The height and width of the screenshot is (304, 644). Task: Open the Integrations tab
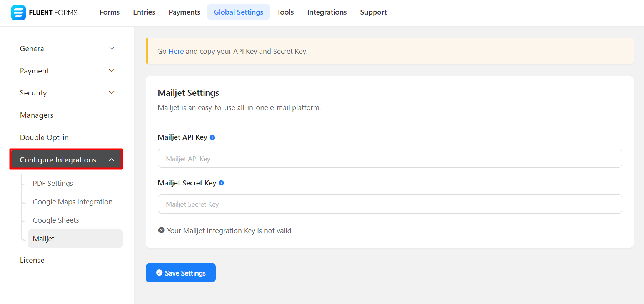point(327,12)
